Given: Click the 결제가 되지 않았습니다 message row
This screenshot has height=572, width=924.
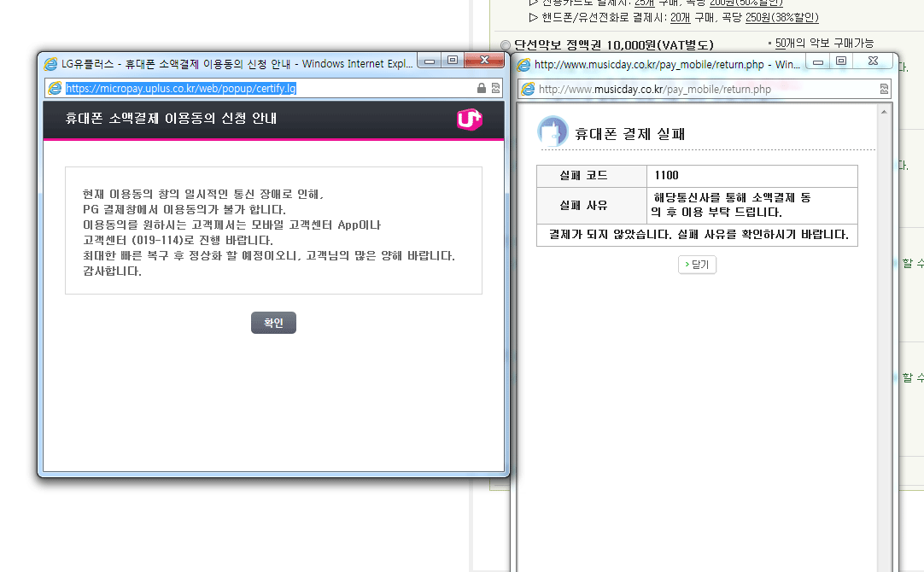Looking at the screenshot, I should tap(697, 235).
